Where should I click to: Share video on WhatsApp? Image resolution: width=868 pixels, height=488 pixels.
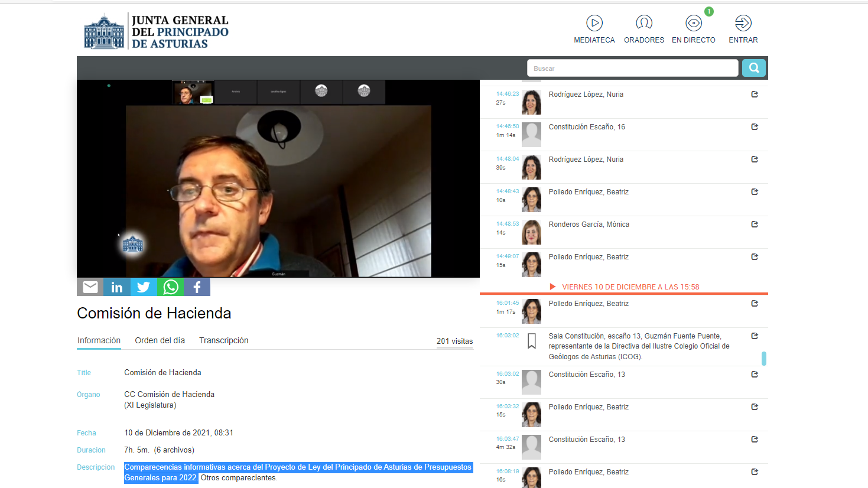tap(171, 287)
